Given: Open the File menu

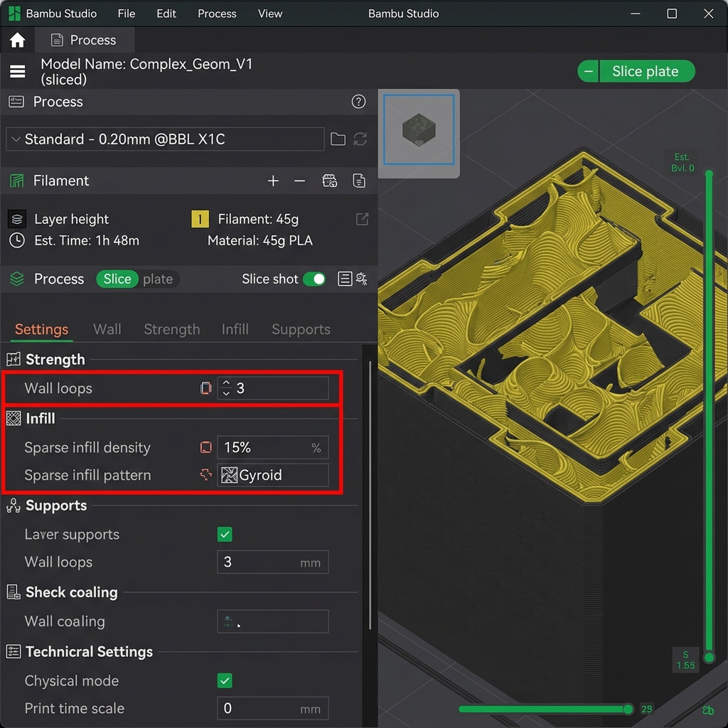Looking at the screenshot, I should pyautogui.click(x=127, y=14).
